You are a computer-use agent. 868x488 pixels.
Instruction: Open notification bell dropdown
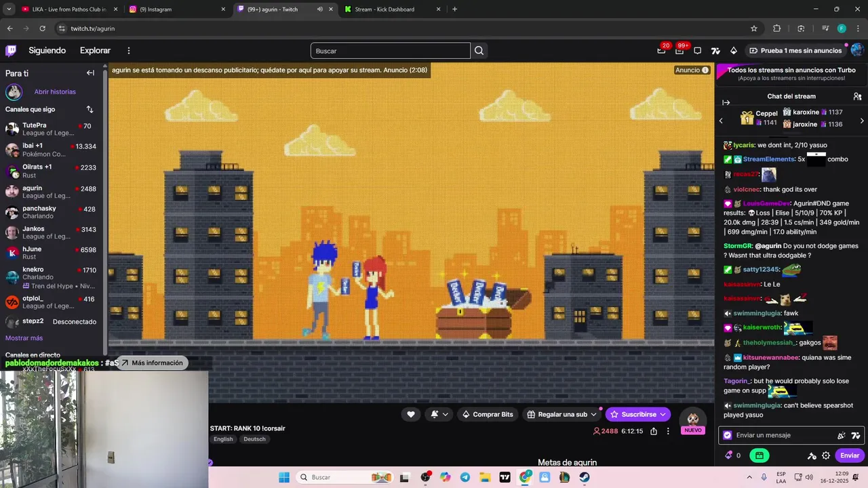(x=439, y=414)
